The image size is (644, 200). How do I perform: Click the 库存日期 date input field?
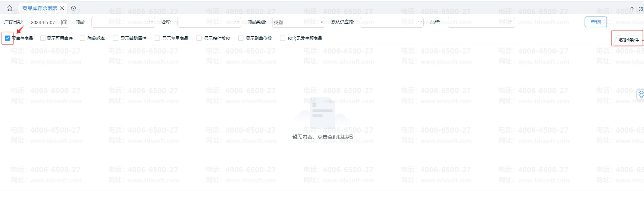(45, 22)
